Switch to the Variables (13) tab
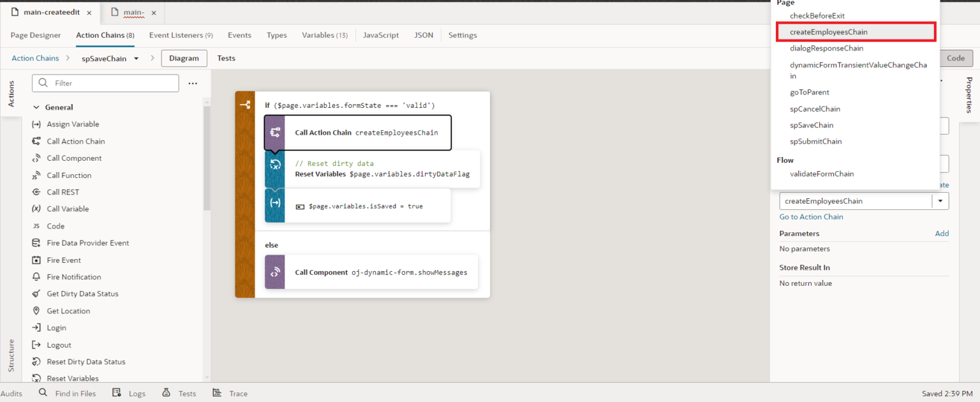The height and width of the screenshot is (402, 980). coord(324,35)
